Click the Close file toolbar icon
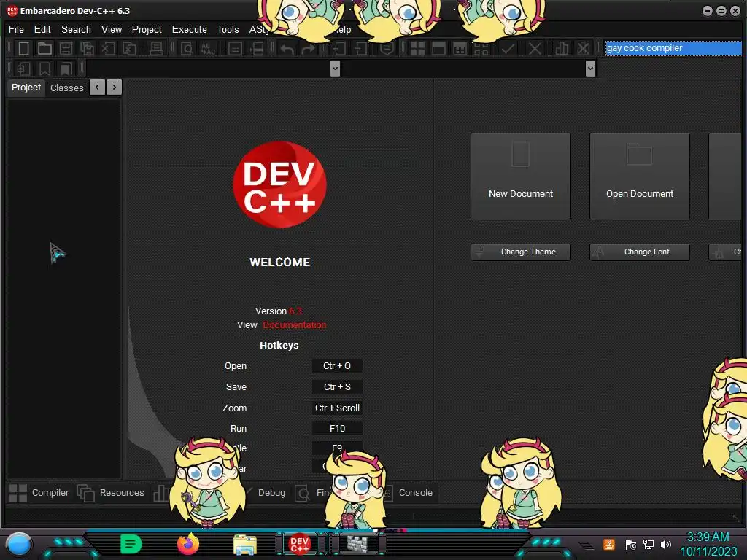 pos(108,49)
